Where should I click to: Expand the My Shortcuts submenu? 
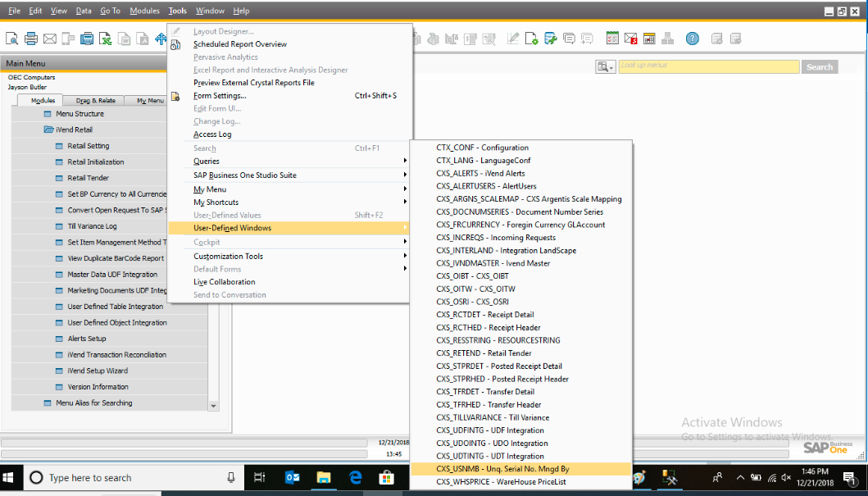click(289, 202)
